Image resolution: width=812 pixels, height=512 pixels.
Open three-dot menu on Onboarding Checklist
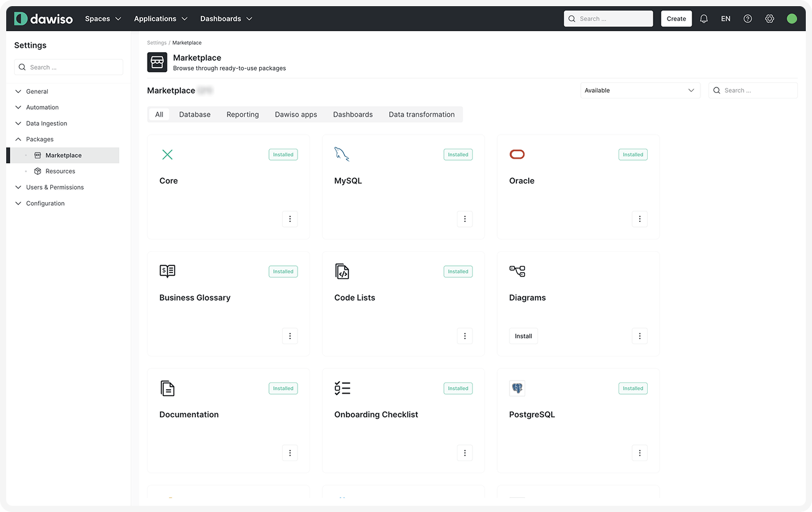(x=465, y=453)
